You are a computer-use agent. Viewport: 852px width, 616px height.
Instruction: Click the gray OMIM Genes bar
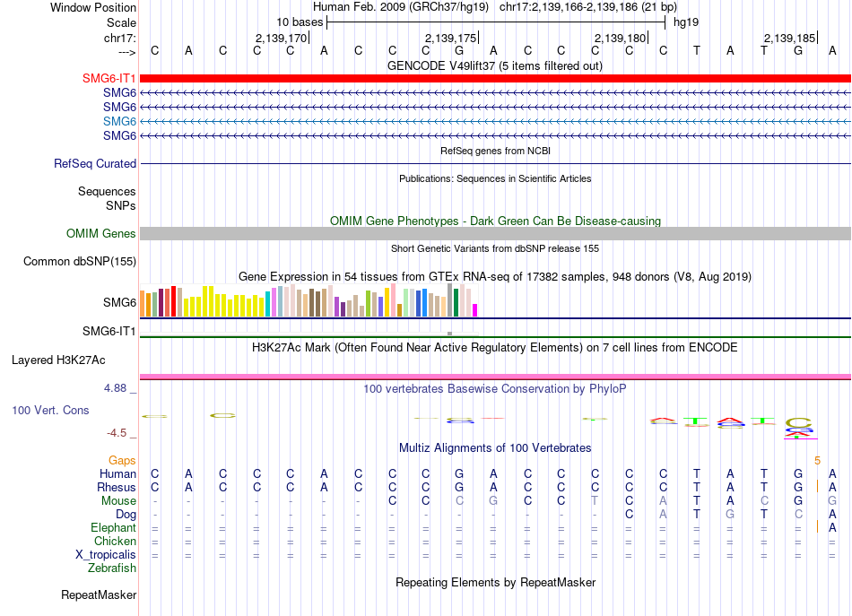point(495,234)
